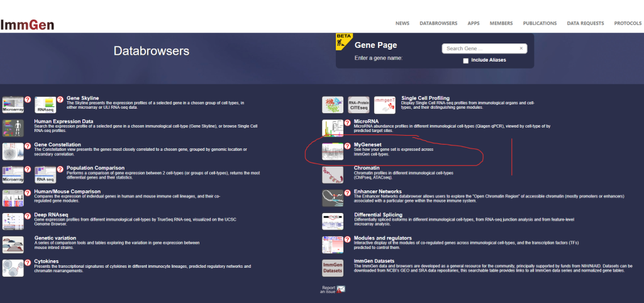Viewport: 644px width, 303px height.
Task: Follow the MyGeneset title link
Action: coord(368,145)
